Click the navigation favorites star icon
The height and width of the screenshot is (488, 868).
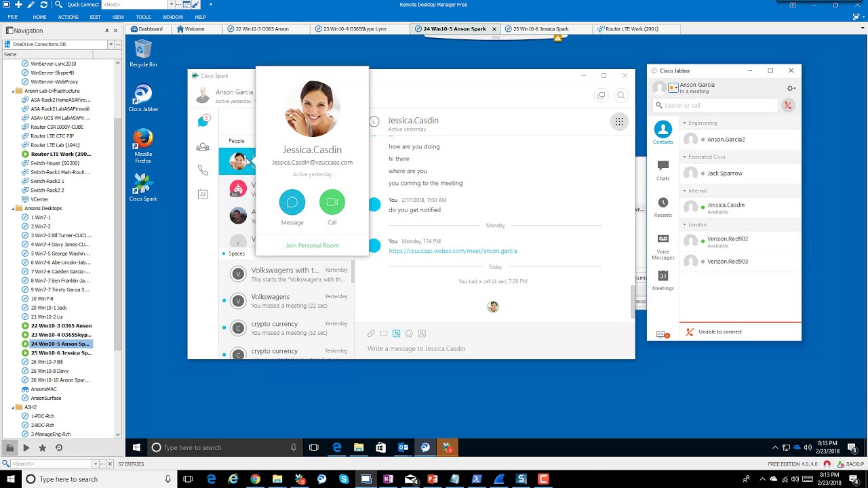pos(42,448)
